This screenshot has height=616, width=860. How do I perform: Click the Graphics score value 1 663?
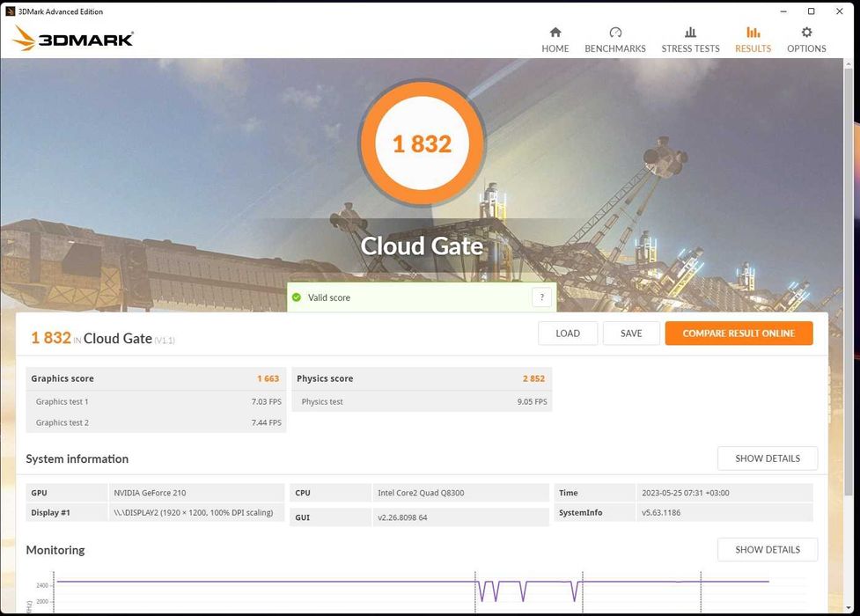[268, 378]
